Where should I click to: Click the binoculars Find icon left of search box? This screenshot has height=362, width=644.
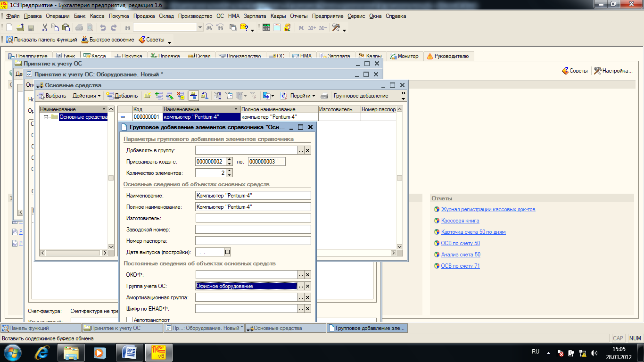pyautogui.click(x=127, y=27)
